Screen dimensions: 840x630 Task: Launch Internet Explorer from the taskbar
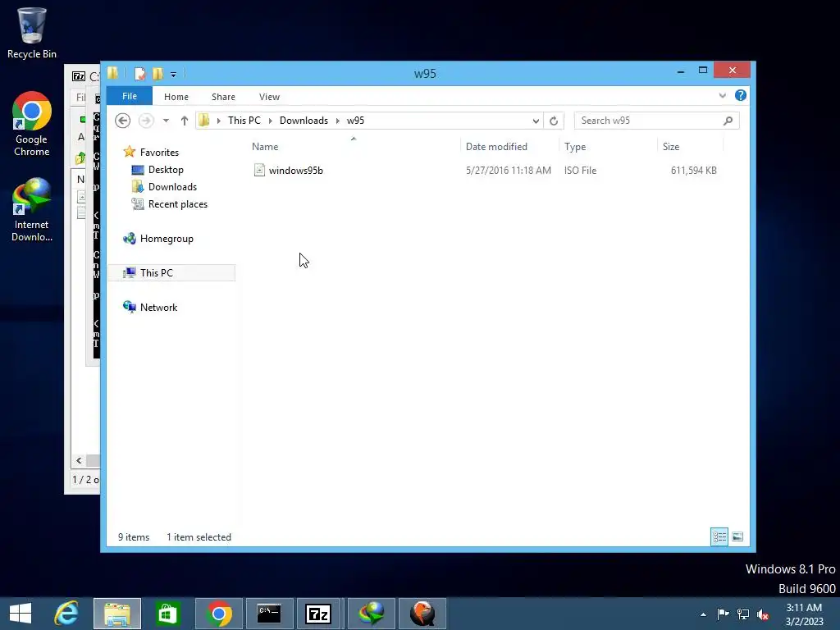point(66,614)
